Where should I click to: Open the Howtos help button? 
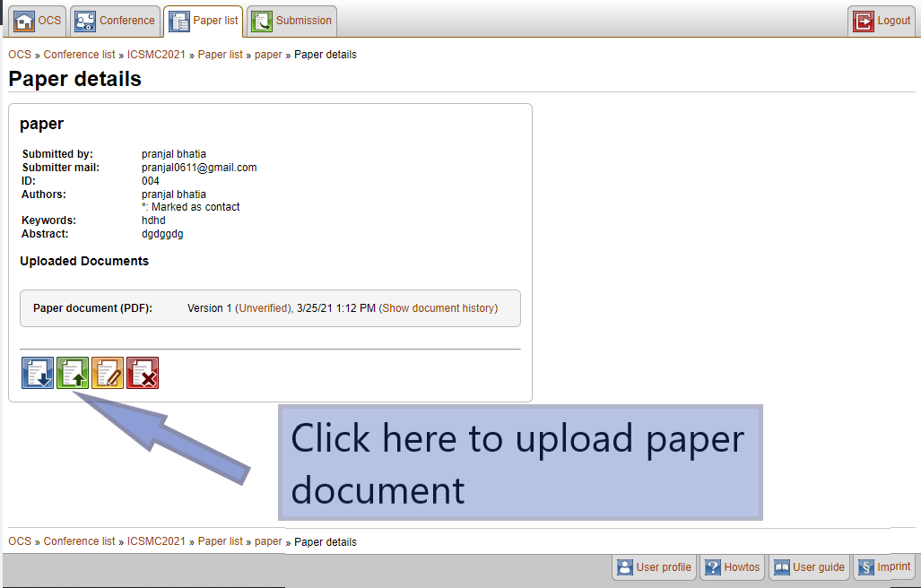coord(732,567)
